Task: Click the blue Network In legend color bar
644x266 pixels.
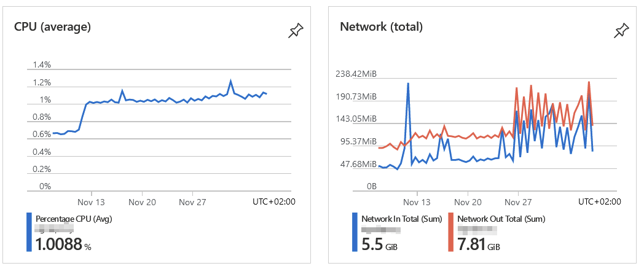Action: pyautogui.click(x=355, y=232)
